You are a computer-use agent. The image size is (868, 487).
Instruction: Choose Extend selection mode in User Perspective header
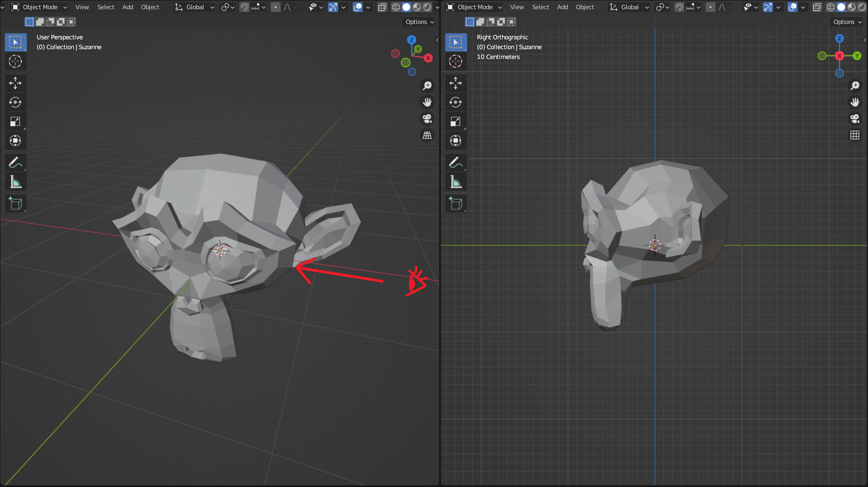[x=40, y=22]
